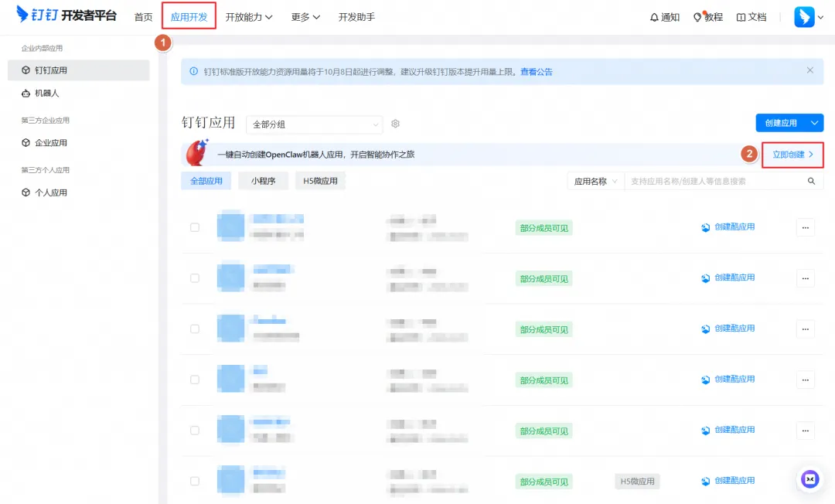
Task: Click 创建酷应用 in the fourth app row
Action: click(x=728, y=380)
